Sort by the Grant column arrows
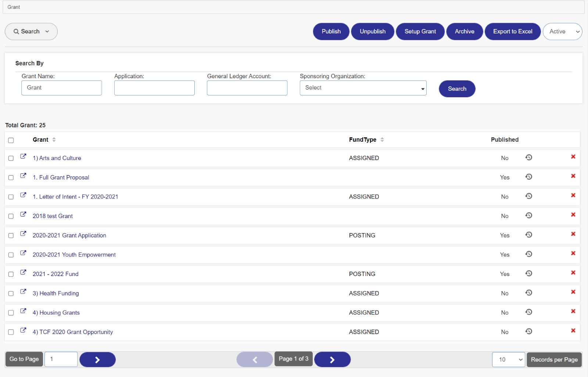This screenshot has height=377, width=588. [x=54, y=140]
